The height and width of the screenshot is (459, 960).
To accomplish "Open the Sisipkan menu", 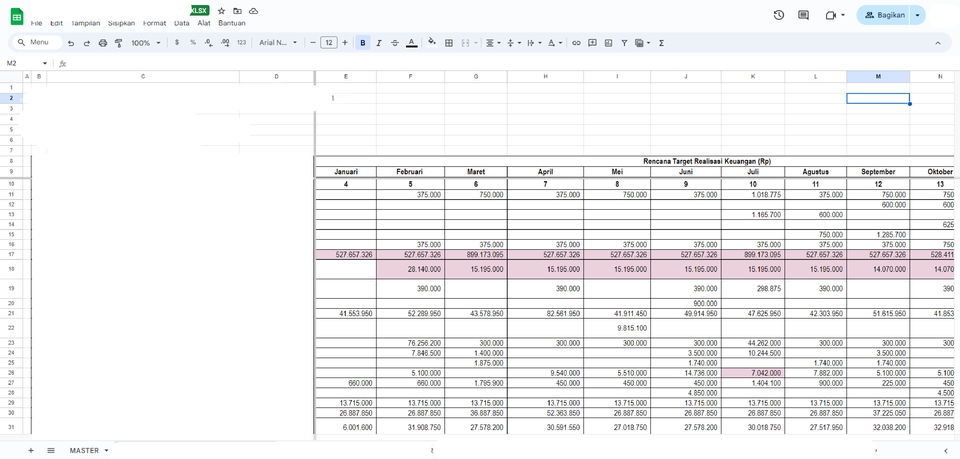I will [x=121, y=23].
